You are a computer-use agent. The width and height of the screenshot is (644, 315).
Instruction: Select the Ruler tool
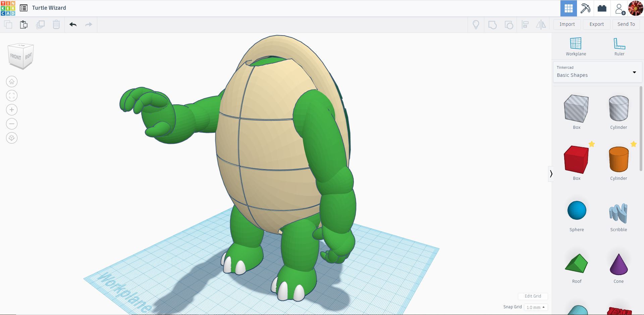[x=619, y=47]
